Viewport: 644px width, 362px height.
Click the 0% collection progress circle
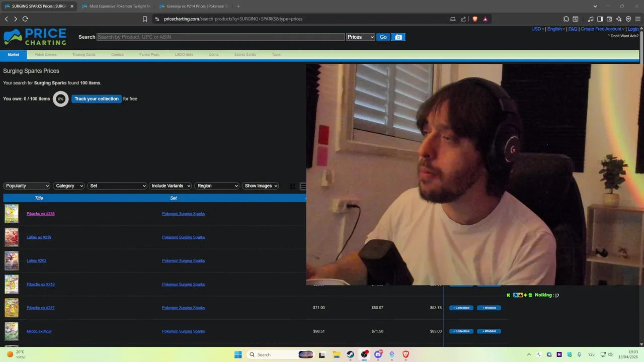[60, 99]
